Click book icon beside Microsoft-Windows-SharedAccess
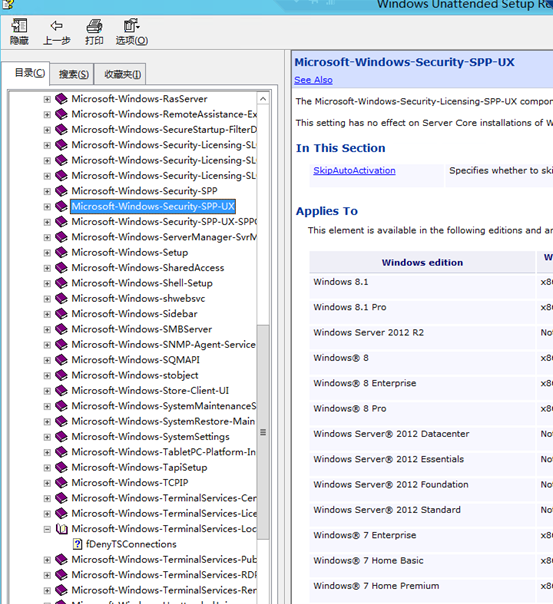This screenshot has width=553, height=604. pyautogui.click(x=61, y=268)
